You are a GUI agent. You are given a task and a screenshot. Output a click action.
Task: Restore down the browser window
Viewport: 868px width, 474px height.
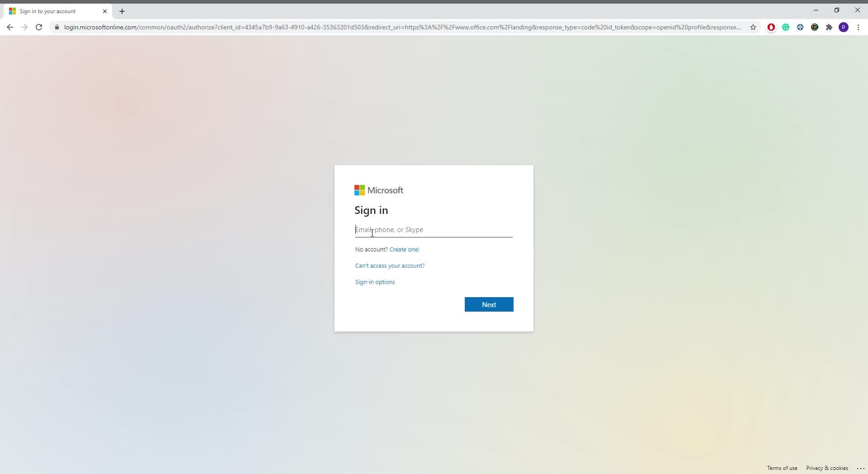[837, 10]
